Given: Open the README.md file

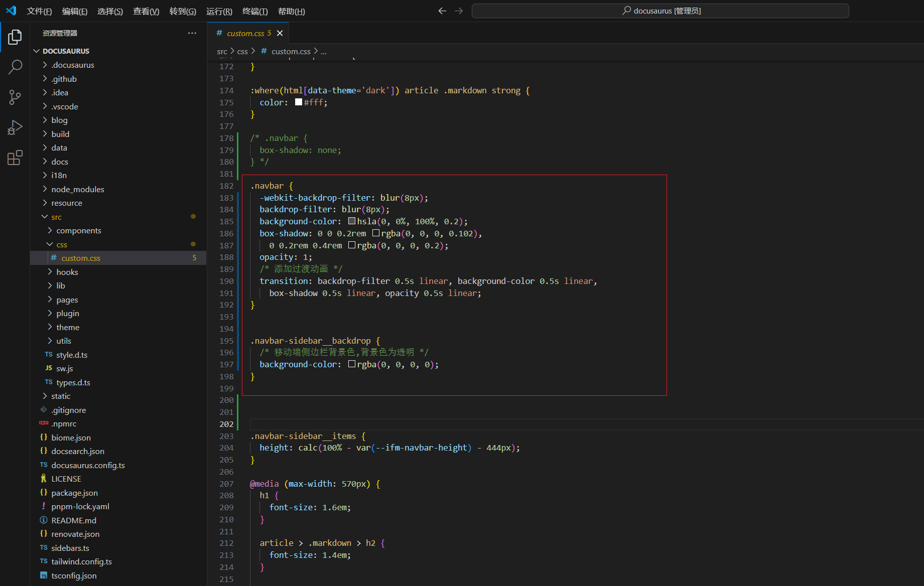Looking at the screenshot, I should pos(73,520).
